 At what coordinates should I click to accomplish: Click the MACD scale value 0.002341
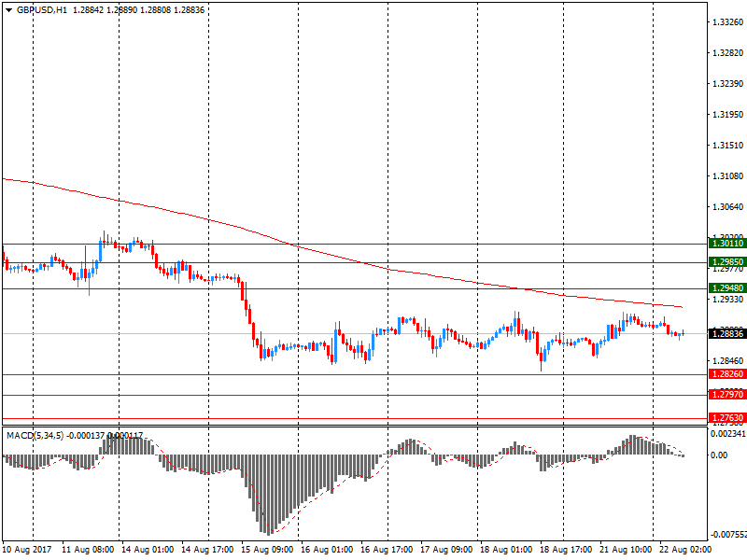coord(728,434)
